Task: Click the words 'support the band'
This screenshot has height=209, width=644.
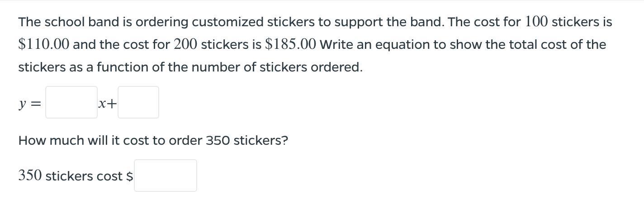Action: click(x=390, y=22)
